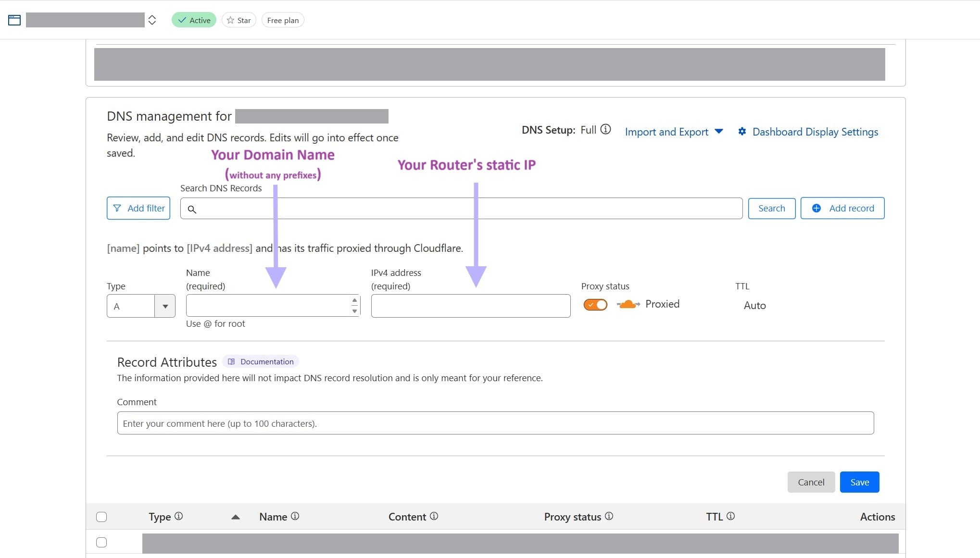The width and height of the screenshot is (980, 558).
Task: Check the first DNS record row checkbox
Action: point(101,542)
